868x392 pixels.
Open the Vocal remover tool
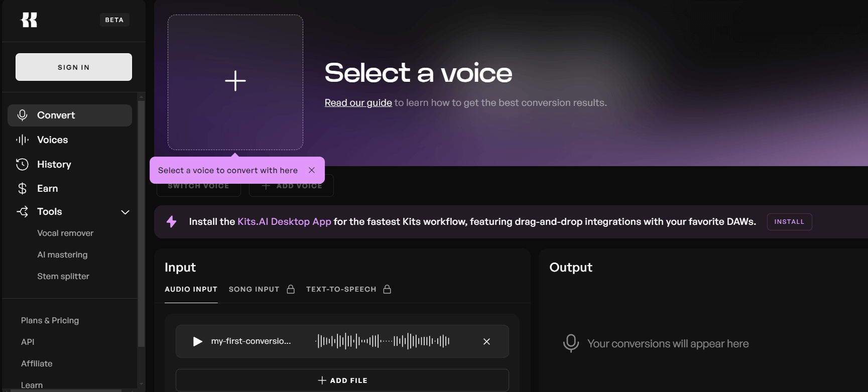click(65, 233)
